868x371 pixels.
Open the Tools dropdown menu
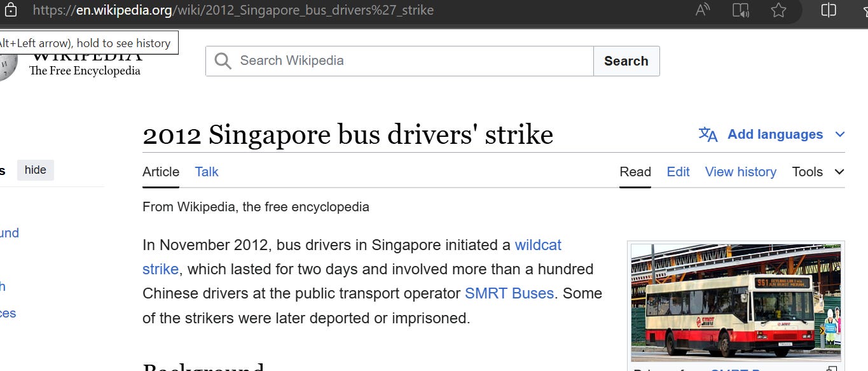[x=818, y=172]
